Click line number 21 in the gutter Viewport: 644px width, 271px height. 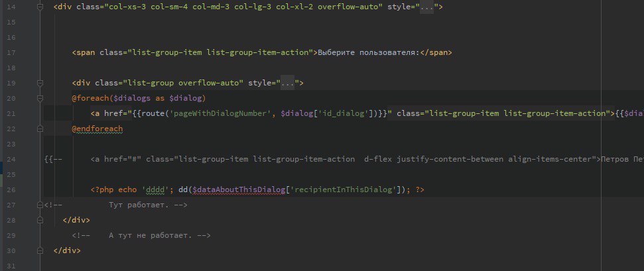tap(11, 113)
